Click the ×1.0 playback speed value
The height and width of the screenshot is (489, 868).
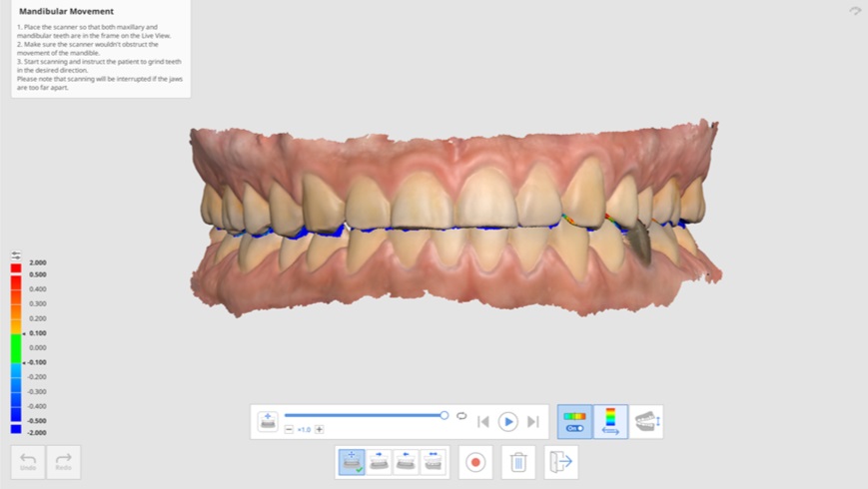coord(304,430)
